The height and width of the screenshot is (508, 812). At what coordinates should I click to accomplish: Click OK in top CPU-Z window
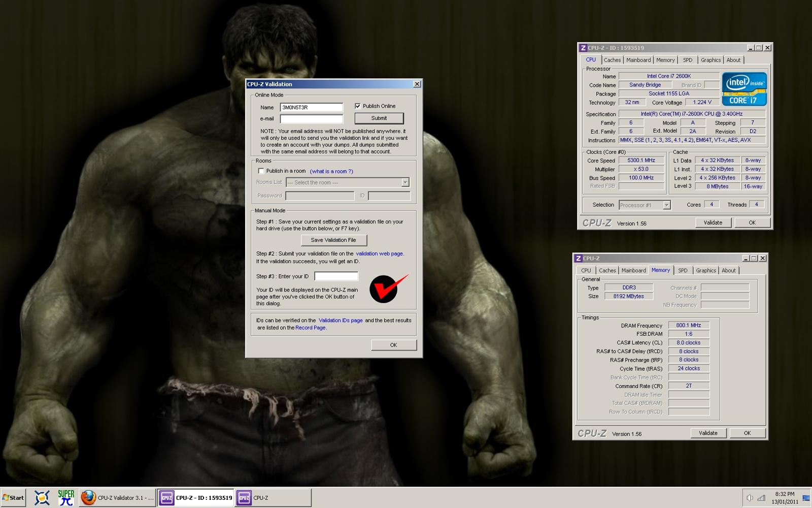[752, 223]
